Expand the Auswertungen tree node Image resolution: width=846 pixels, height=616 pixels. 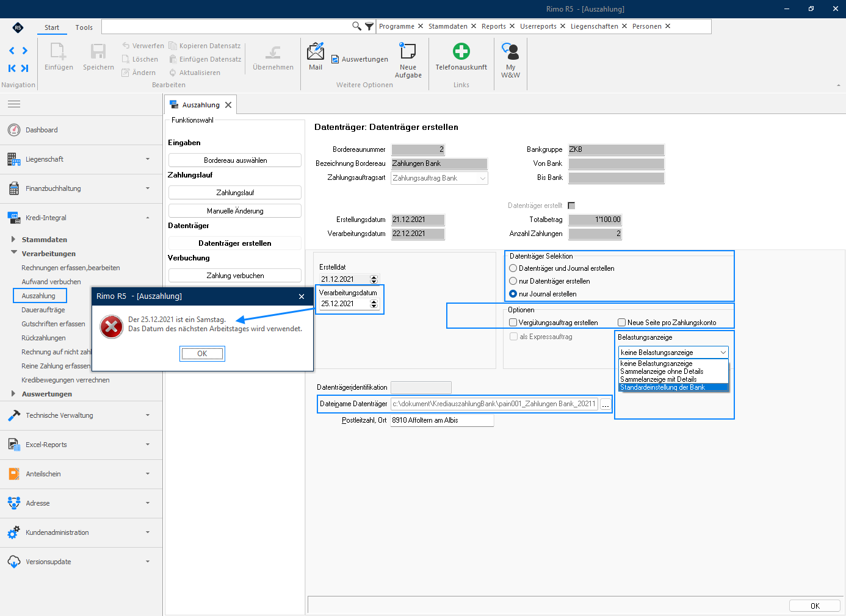(13, 393)
